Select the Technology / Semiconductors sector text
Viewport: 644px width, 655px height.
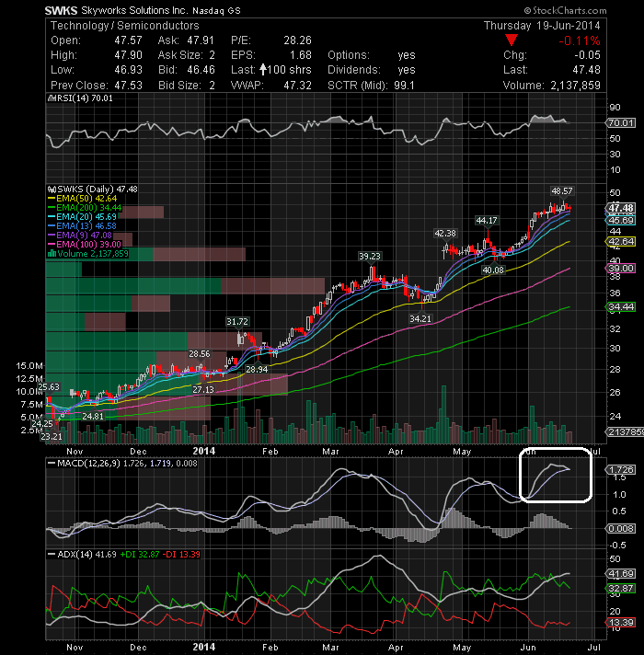tap(125, 26)
